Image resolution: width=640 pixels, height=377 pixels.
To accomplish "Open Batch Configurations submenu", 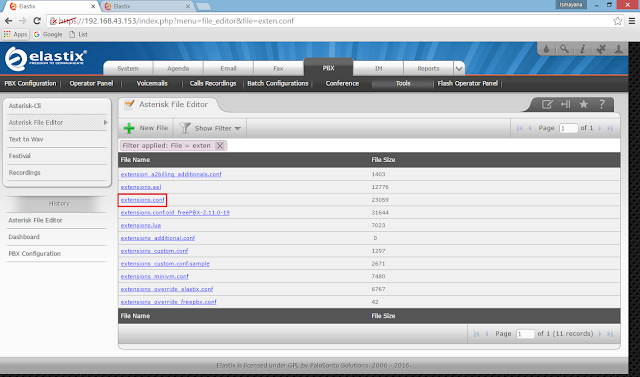I will coord(278,84).
